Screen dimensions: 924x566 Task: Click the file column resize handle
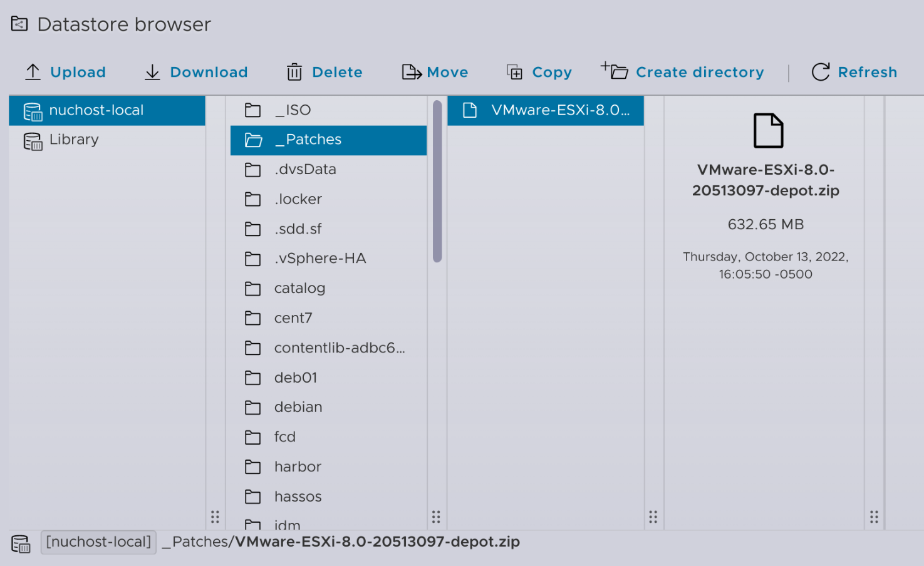tap(653, 517)
